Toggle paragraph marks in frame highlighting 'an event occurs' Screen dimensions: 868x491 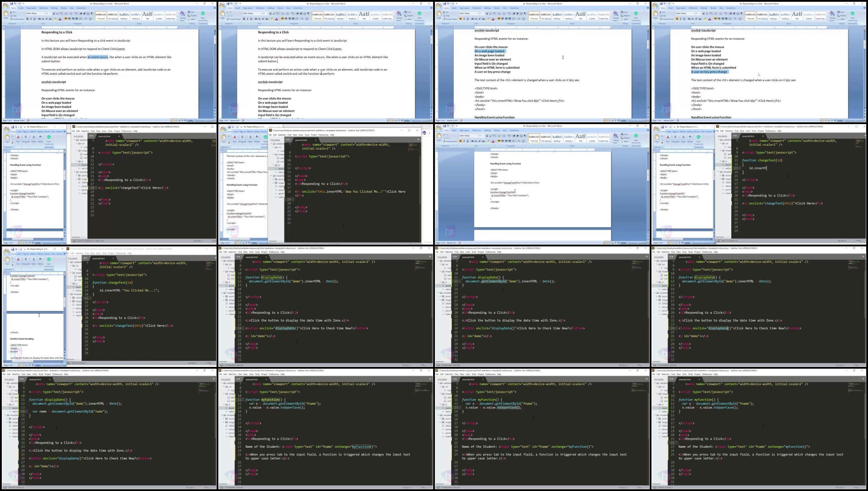[x=92, y=14]
